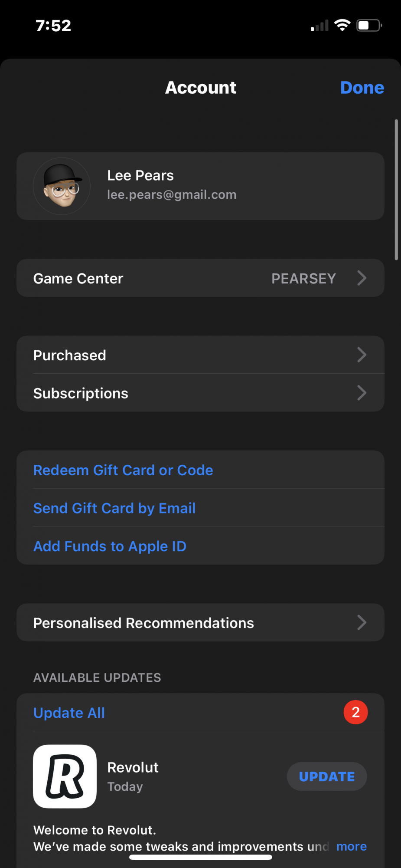This screenshot has height=868, width=401.
Task: Tap the Revolut app icon
Action: point(65,776)
